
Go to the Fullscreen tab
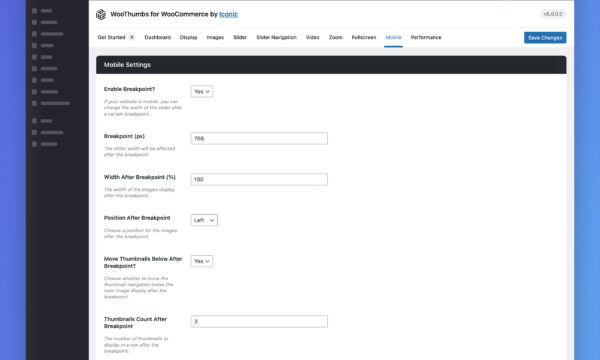point(364,37)
